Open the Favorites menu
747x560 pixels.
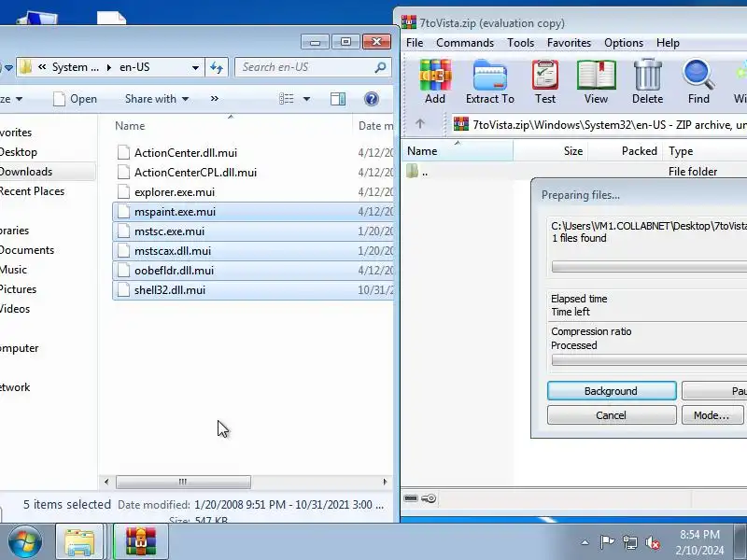(569, 43)
